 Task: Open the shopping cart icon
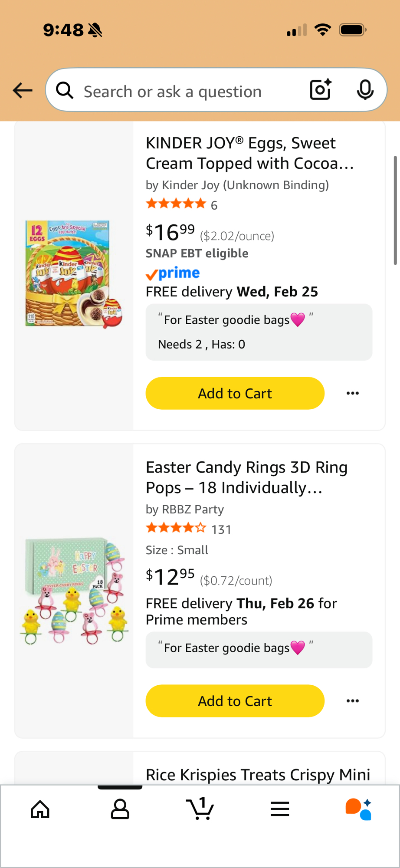pyautogui.click(x=200, y=809)
